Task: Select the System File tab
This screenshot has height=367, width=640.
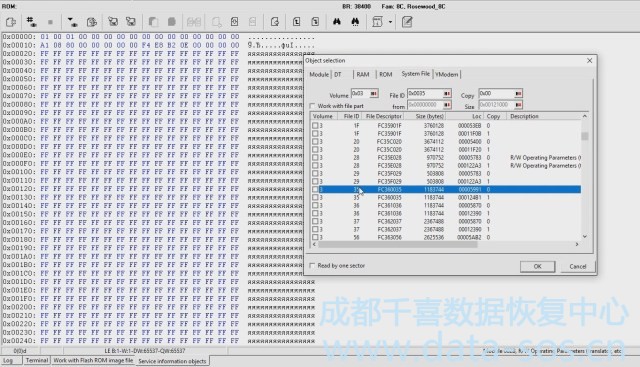Action: [415, 73]
